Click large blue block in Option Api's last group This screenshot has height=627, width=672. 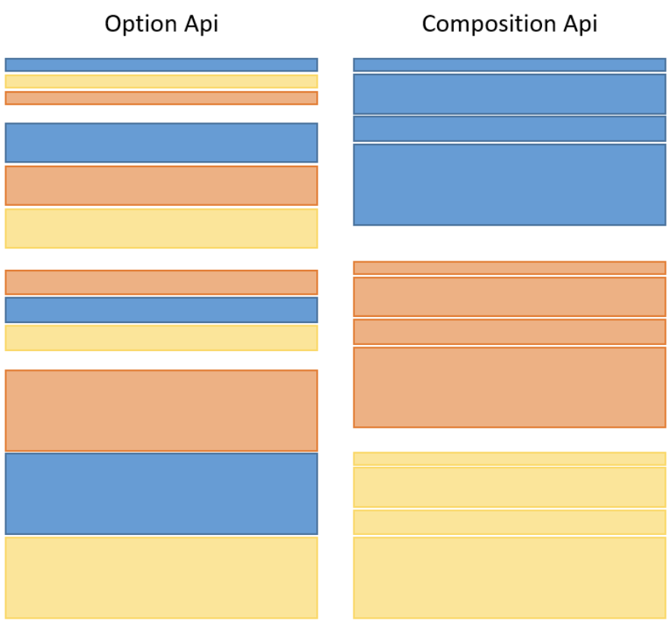pos(161,494)
